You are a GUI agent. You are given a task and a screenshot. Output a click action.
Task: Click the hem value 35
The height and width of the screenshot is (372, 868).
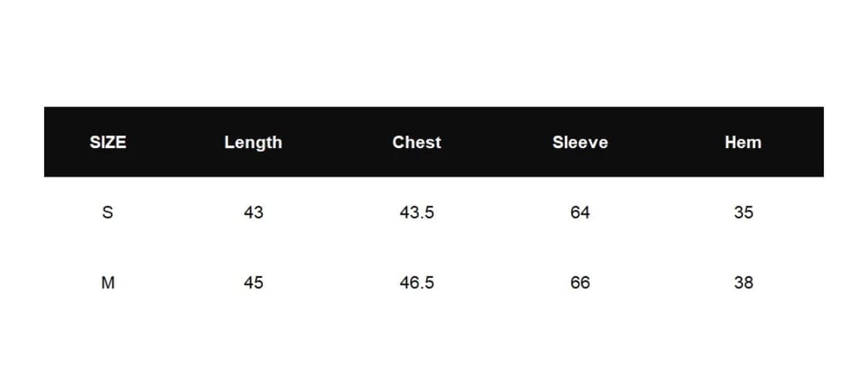[x=743, y=212]
